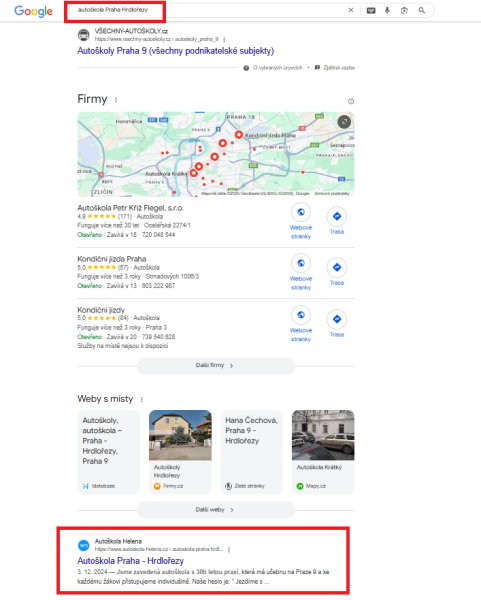The image size is (481, 600).
Task: Expand Další firmy list
Action: coord(216,366)
